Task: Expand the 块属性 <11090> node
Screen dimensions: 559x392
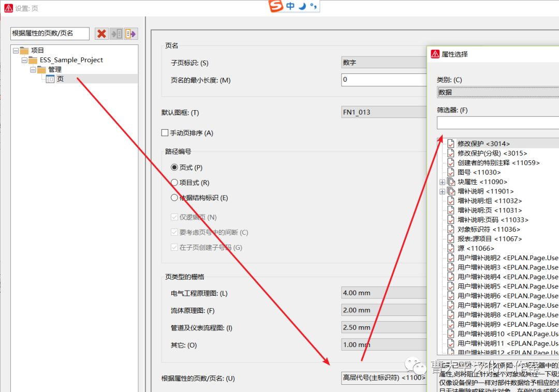Action: (443, 182)
